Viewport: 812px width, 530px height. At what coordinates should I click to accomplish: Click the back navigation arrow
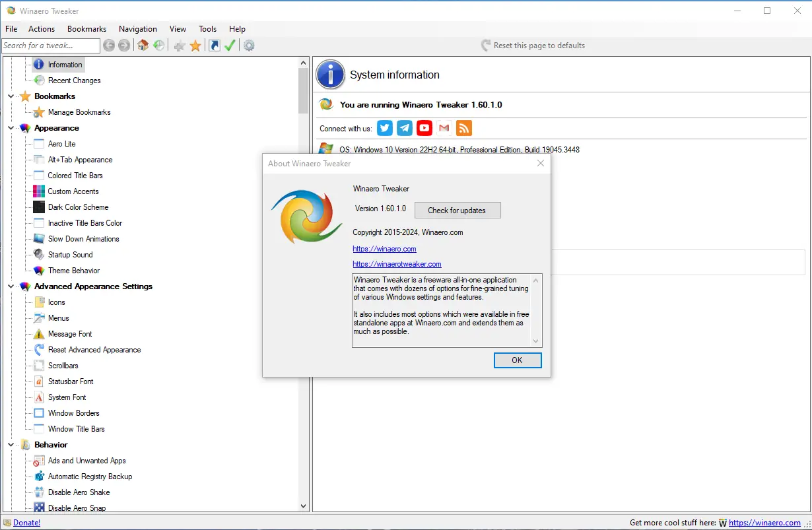pyautogui.click(x=110, y=45)
